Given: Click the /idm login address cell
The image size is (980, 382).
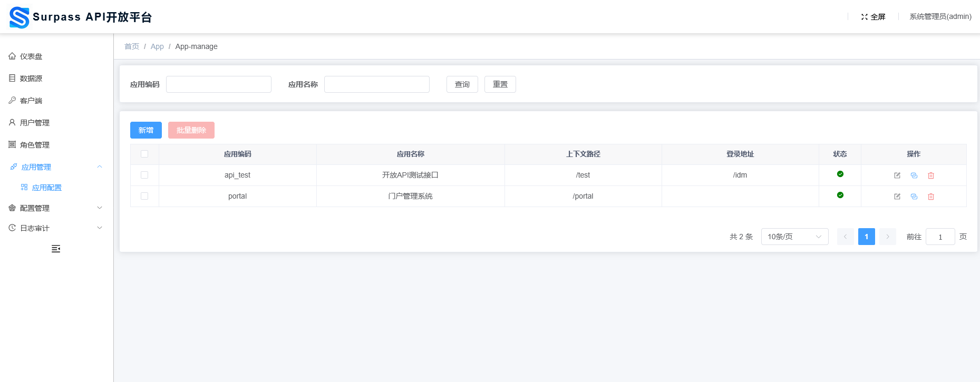Looking at the screenshot, I should pos(740,175).
